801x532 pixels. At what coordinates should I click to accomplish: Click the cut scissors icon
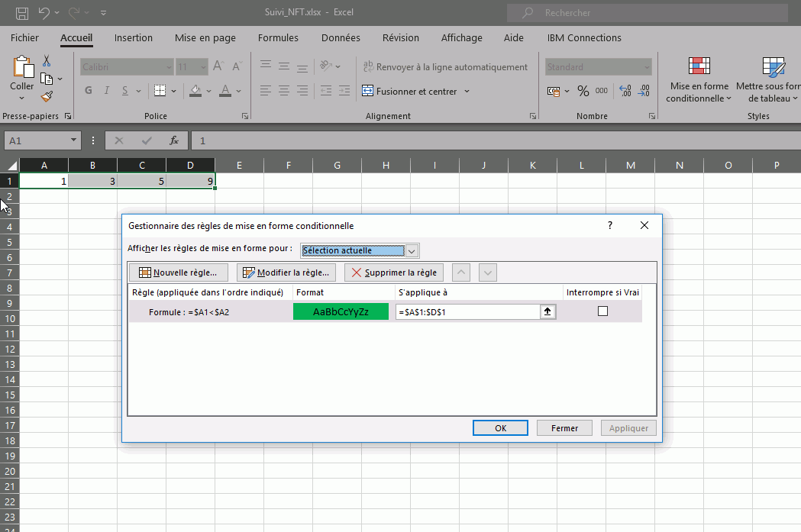click(x=47, y=61)
